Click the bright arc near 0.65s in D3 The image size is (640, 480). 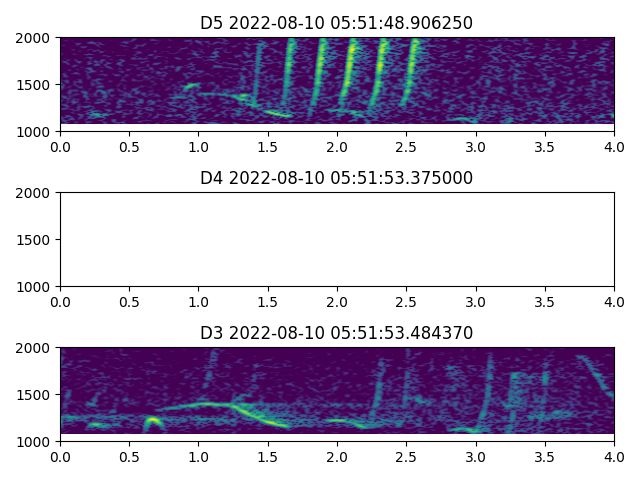(x=152, y=422)
